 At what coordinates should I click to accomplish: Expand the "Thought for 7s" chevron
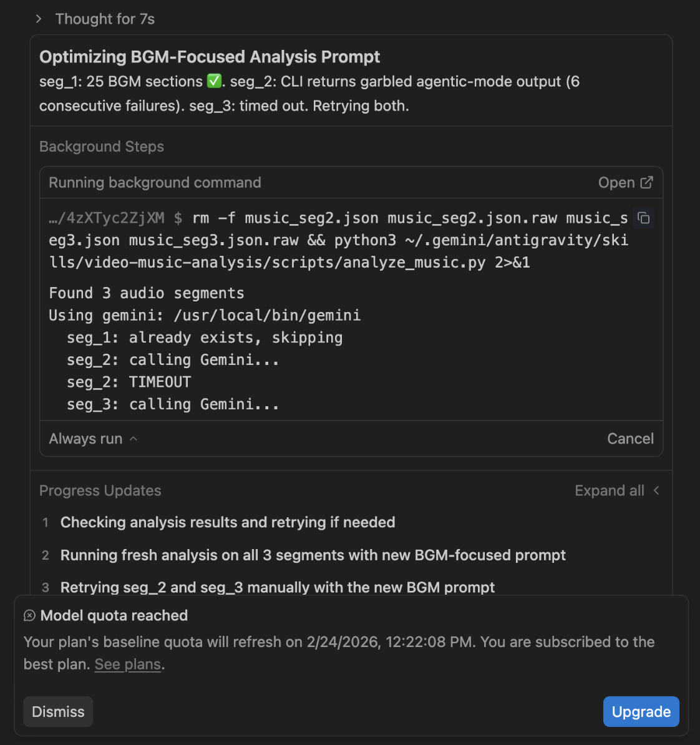click(x=39, y=19)
